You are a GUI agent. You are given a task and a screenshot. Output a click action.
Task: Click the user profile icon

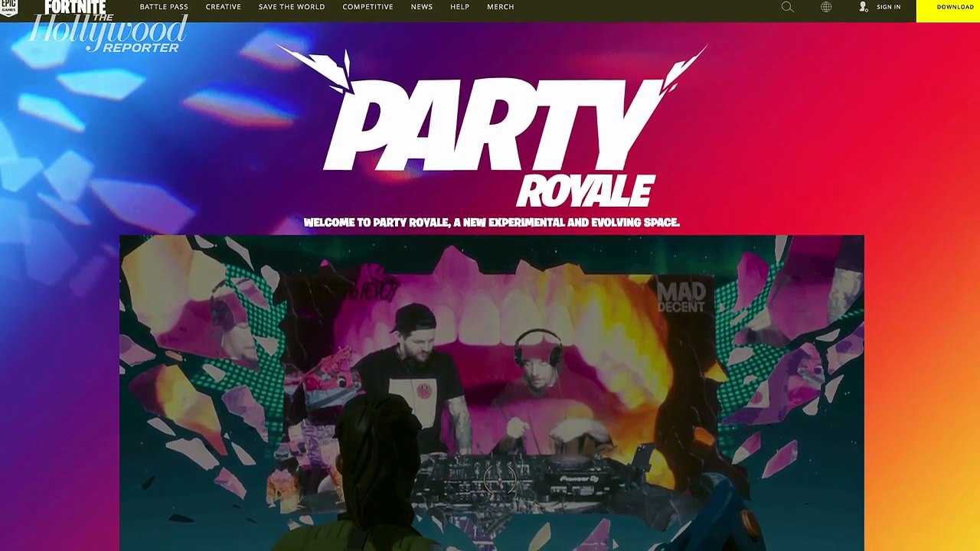(x=864, y=7)
